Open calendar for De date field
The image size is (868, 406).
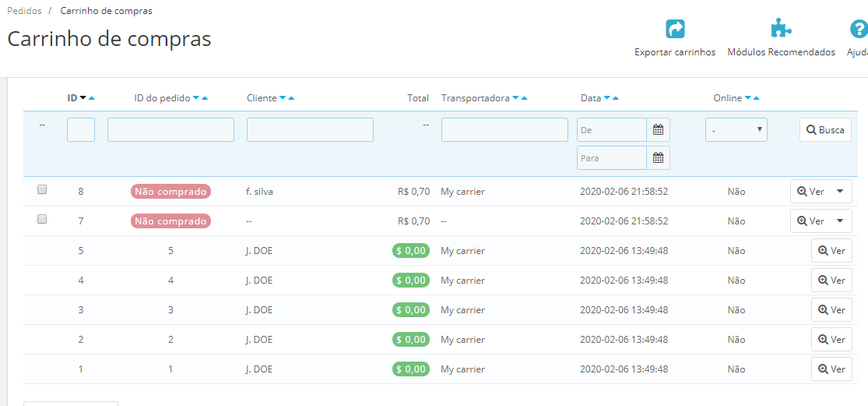658,129
